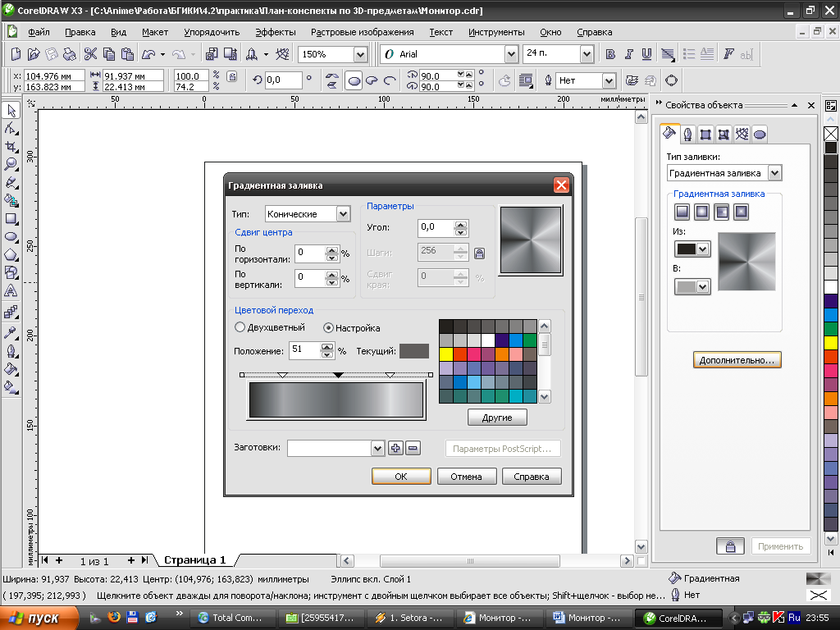Click the Угол angle input field
The image size is (840, 630).
(436, 228)
